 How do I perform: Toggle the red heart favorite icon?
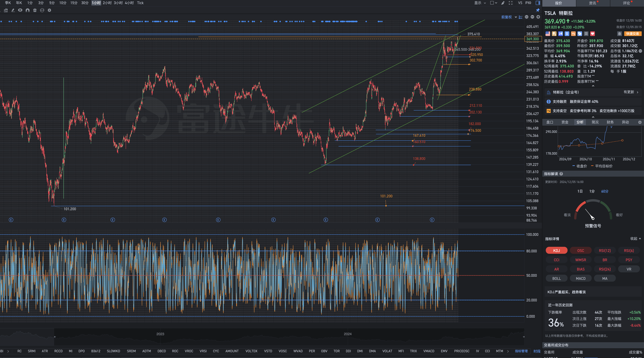593,34
